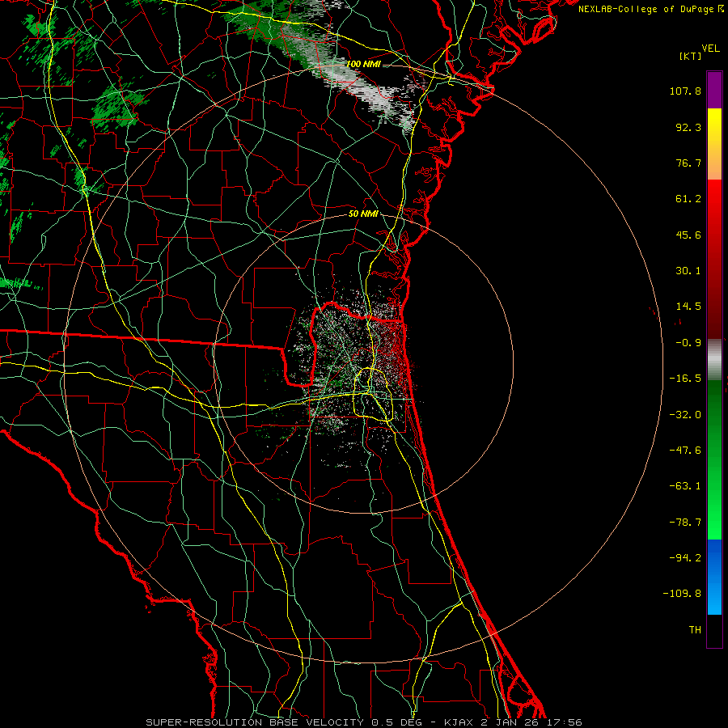Select the -47.6 velocity scale value
728x728 pixels.
coord(685,451)
